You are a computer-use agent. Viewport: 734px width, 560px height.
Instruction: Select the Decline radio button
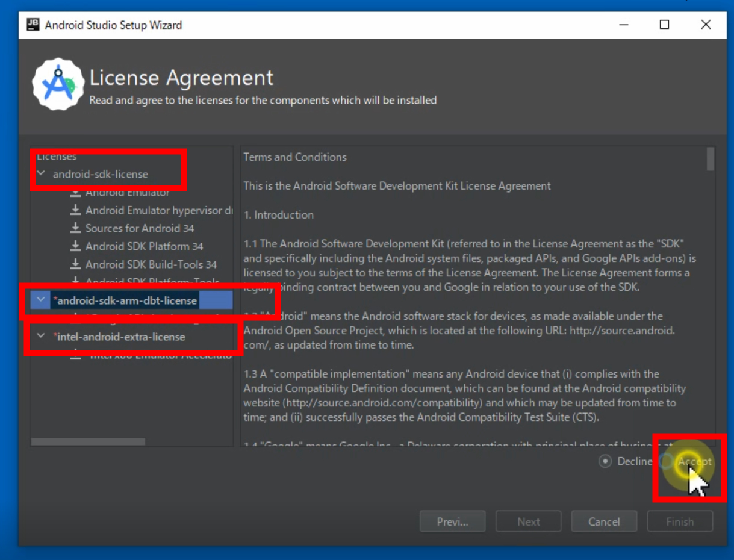click(605, 461)
